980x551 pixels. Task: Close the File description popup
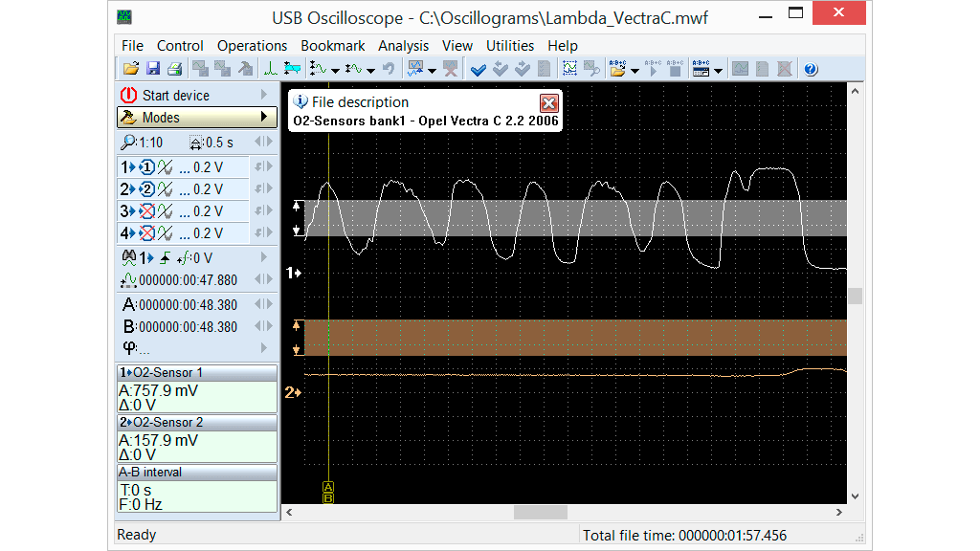tap(548, 103)
